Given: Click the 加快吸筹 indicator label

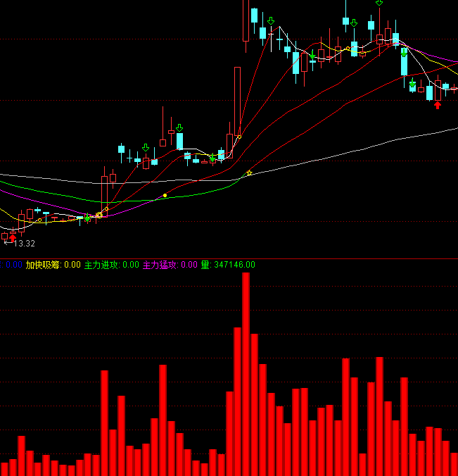Looking at the screenshot, I should tap(43, 265).
